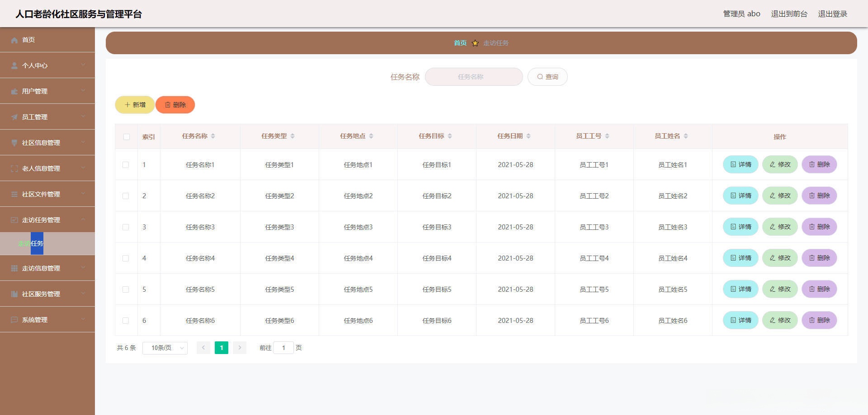Screen dimensions: 868x415
Task: Click the icon beside 系统管理
Action: point(14,320)
